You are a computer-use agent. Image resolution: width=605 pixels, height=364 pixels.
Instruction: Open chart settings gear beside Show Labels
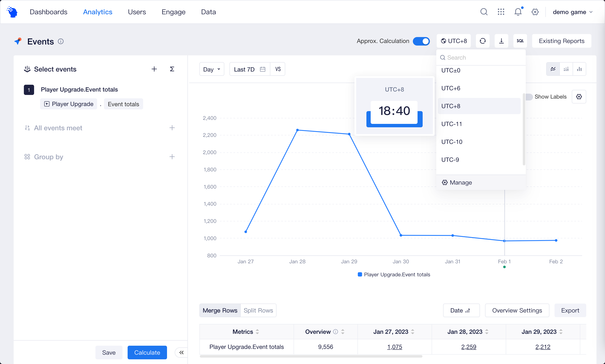[x=579, y=97]
